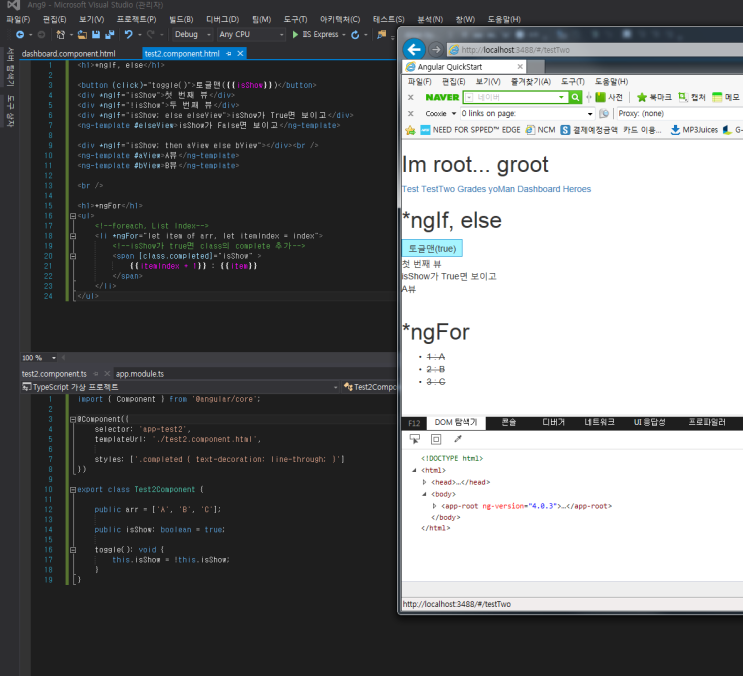Viewport: 743px width, 676px height.
Task: Open the Naver search box dropdown arrow
Action: (x=561, y=97)
